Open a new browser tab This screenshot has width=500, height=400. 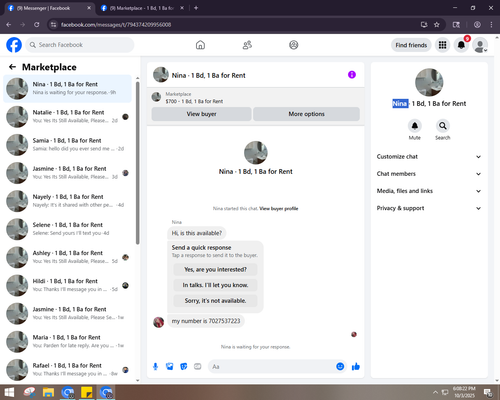tap(196, 8)
